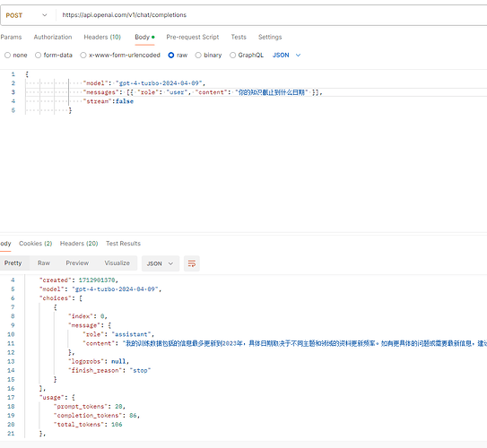Open the POST method dropdown

[26, 15]
